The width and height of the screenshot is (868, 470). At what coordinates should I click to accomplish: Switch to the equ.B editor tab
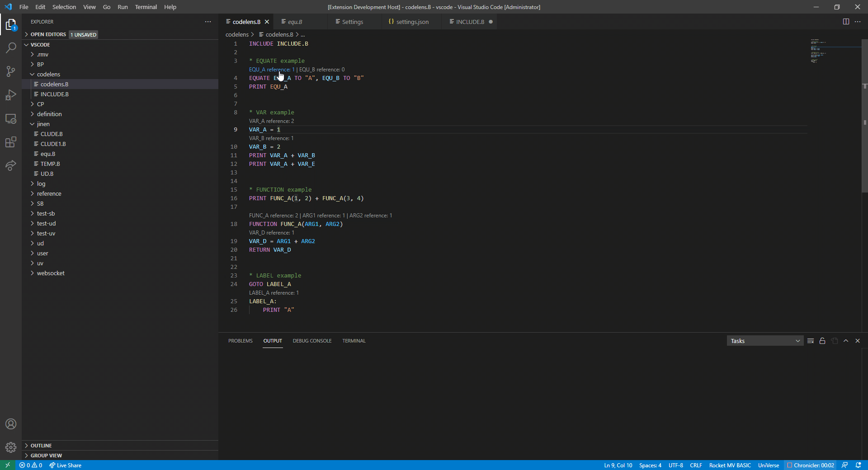click(296, 21)
